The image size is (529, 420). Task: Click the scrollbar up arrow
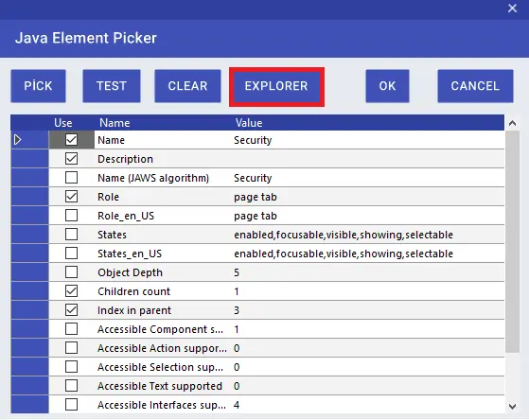click(512, 123)
